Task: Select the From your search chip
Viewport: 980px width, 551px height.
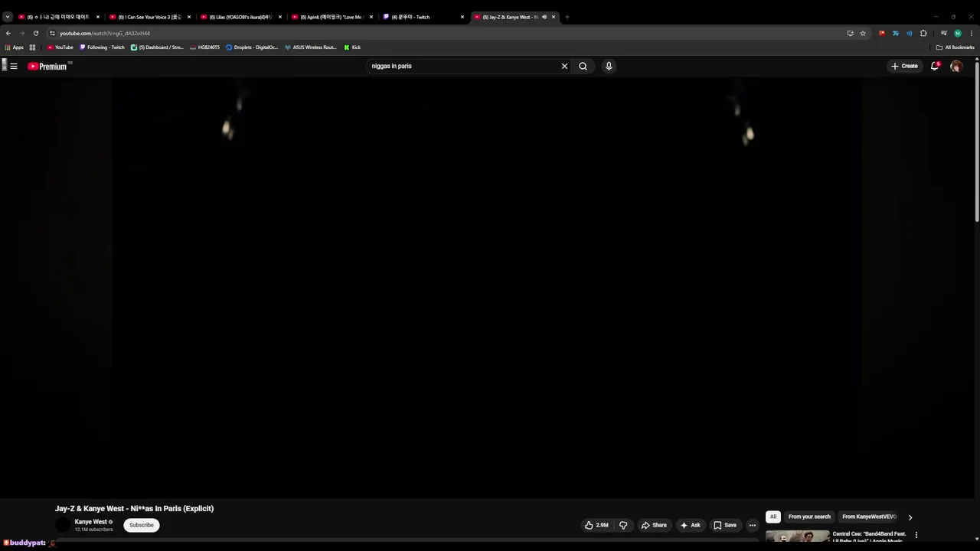Action: coord(809,517)
